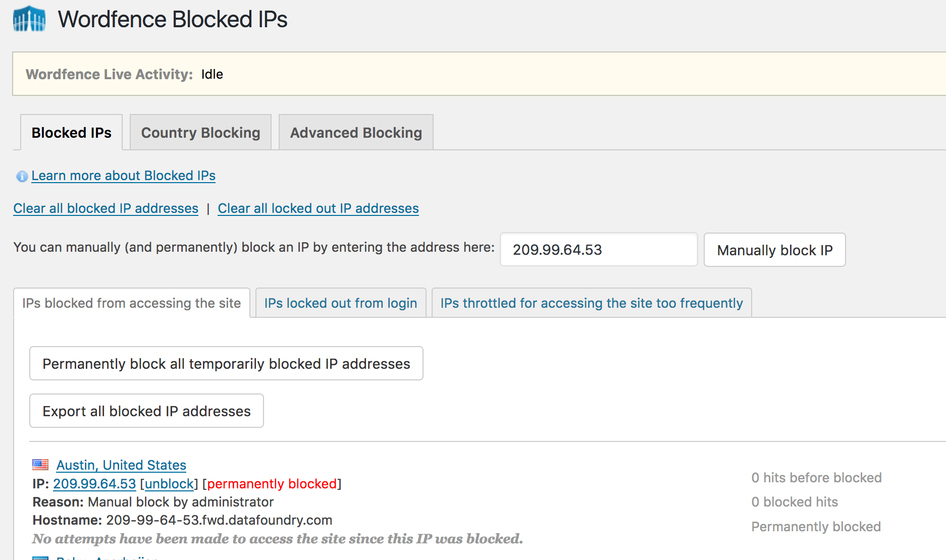This screenshot has height=560, width=946.
Task: Open the Austin, United States location link
Action: [121, 465]
